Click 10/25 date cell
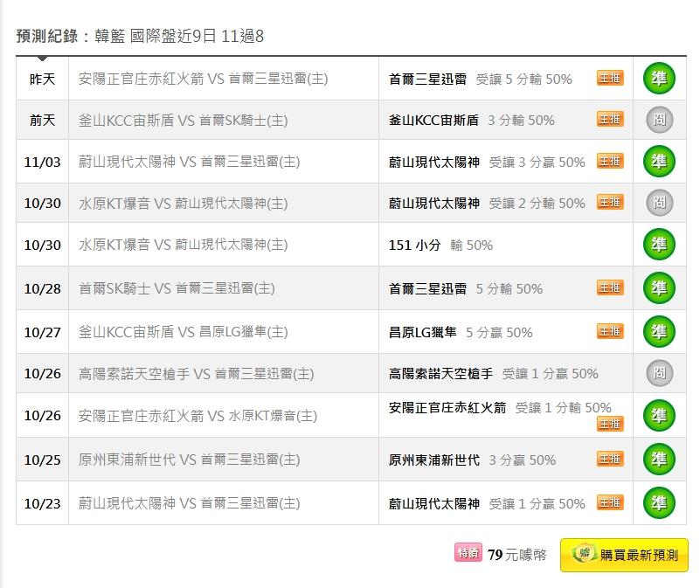Viewport: 700px width, 588px height. tap(43, 460)
